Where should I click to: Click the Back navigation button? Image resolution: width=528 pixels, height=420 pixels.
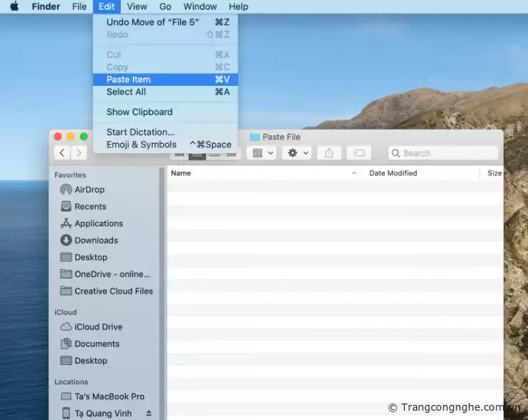click(62, 153)
